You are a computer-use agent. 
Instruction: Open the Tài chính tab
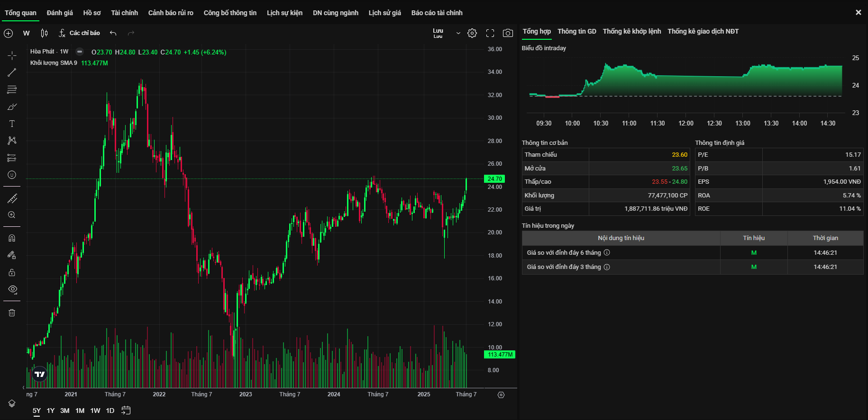tap(125, 13)
